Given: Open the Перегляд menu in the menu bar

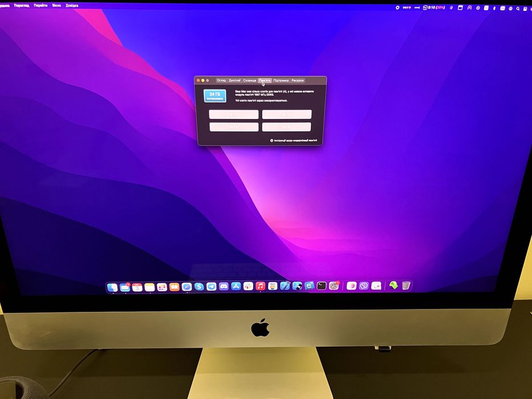Looking at the screenshot, I should point(22,6).
